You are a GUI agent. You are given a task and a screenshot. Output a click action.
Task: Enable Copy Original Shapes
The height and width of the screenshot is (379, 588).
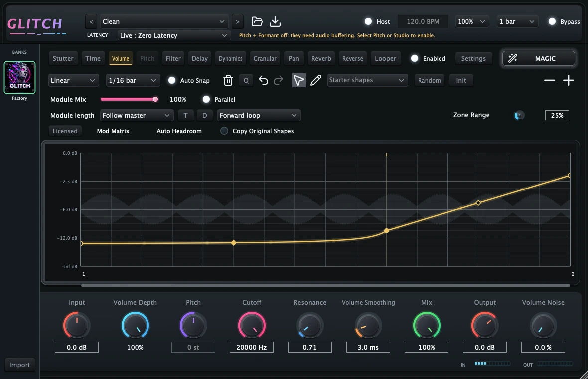coord(224,131)
